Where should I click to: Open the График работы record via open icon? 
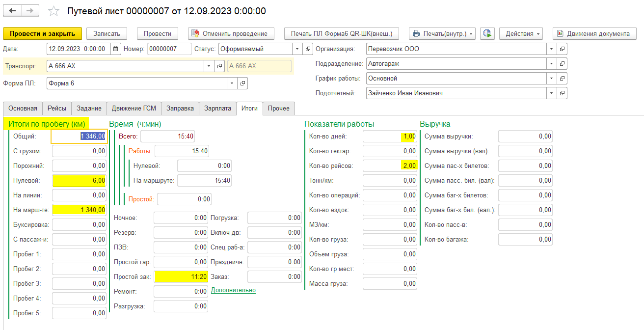point(562,79)
